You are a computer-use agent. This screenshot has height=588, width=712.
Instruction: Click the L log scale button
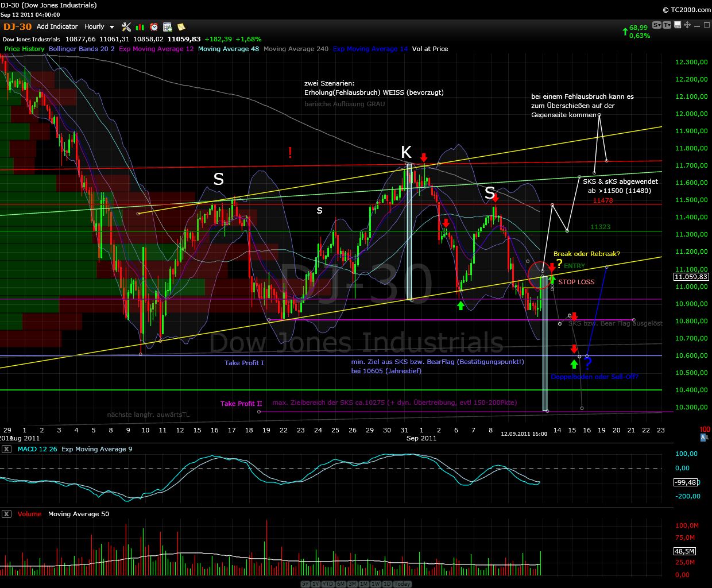point(708,438)
